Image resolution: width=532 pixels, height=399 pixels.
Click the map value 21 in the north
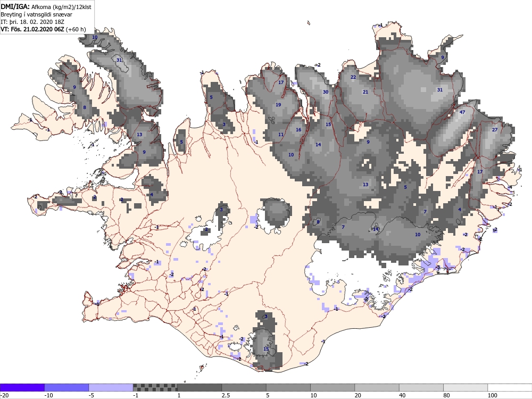pyautogui.click(x=365, y=92)
